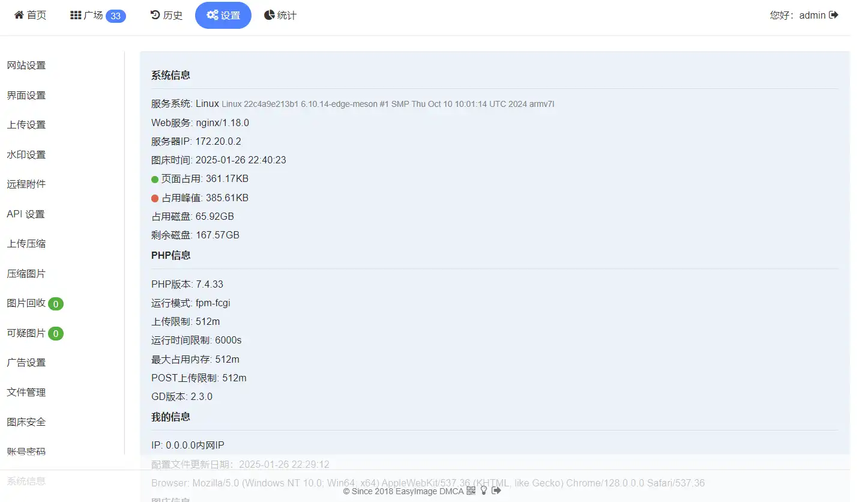This screenshot has width=868, height=502.
Task: Click the 33 badge next to 广场
Action: pyautogui.click(x=116, y=16)
